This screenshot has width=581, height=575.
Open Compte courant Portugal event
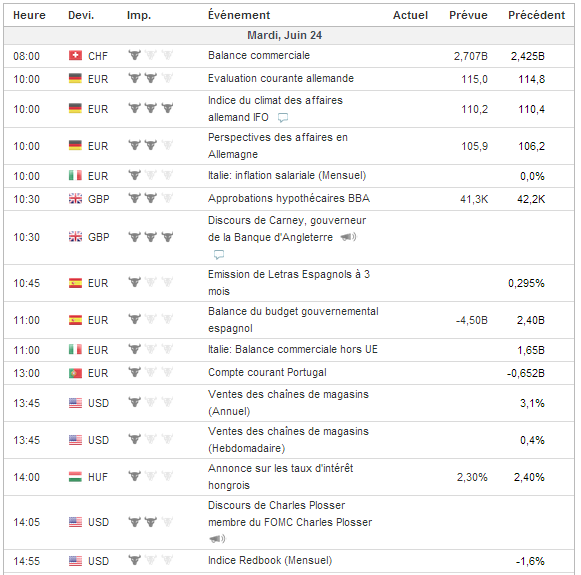click(x=267, y=372)
